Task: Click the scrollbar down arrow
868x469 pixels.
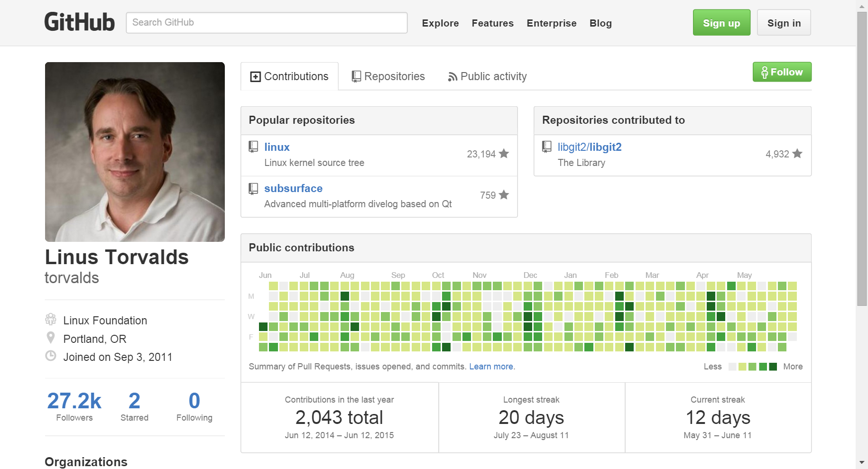Action: click(x=862, y=462)
